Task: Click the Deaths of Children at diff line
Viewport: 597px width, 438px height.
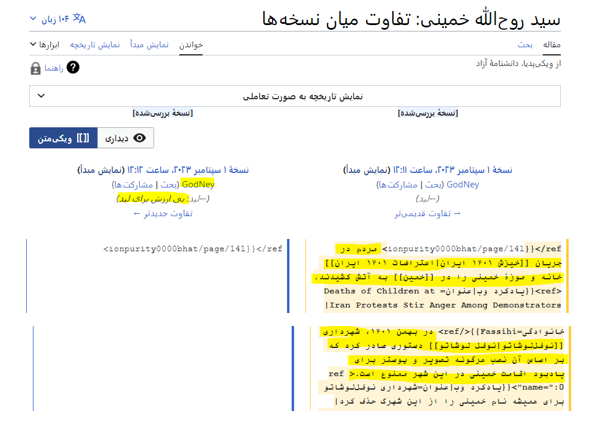Action: click(x=443, y=291)
